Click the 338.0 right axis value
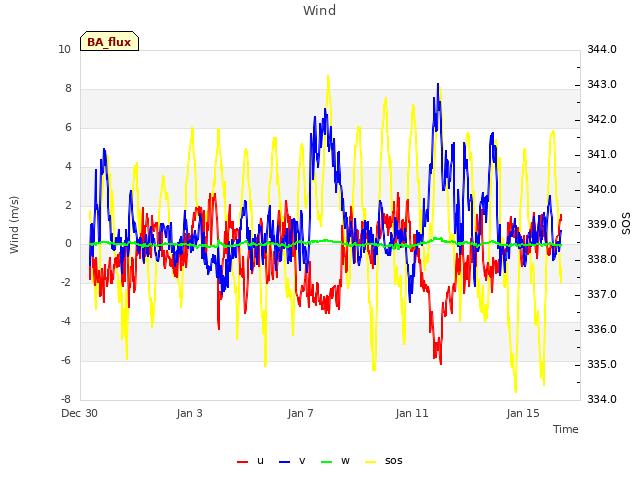Viewport: 640px width, 480px height. click(602, 259)
